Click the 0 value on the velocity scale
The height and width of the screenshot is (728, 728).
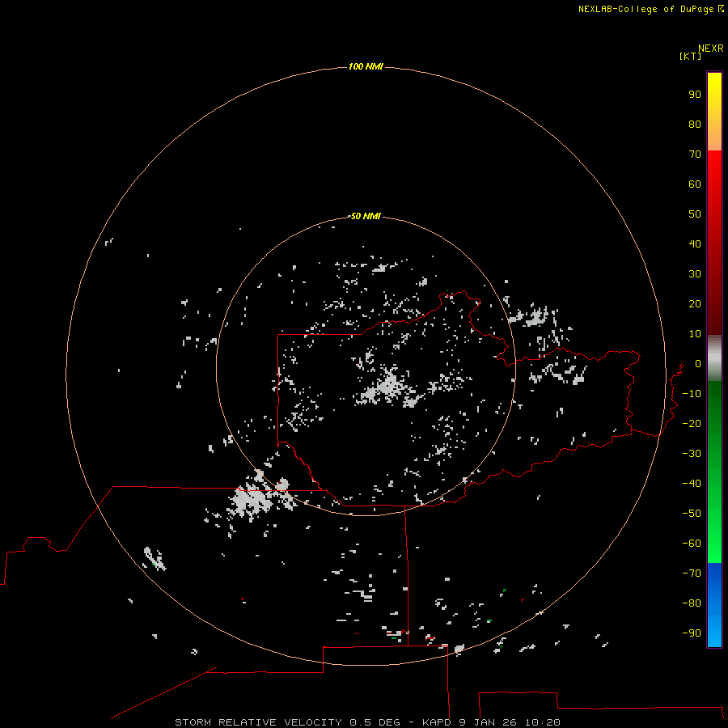tap(698, 364)
